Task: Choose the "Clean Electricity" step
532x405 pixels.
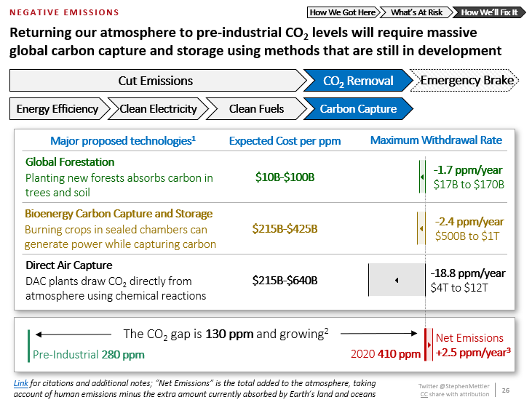Action: 157,109
